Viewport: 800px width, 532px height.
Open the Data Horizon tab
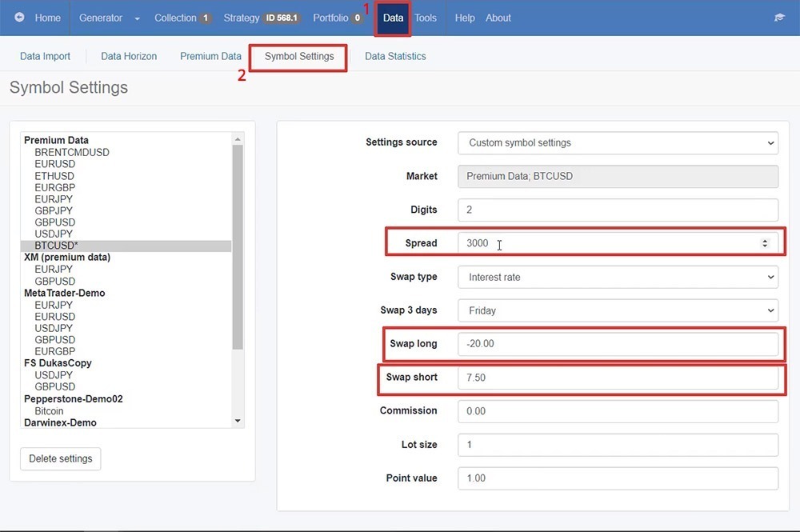[x=128, y=56]
